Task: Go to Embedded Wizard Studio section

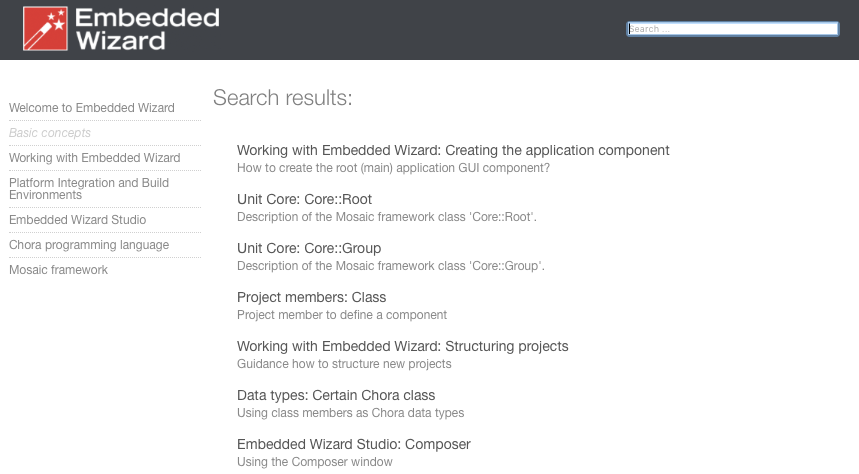Action: click(77, 220)
